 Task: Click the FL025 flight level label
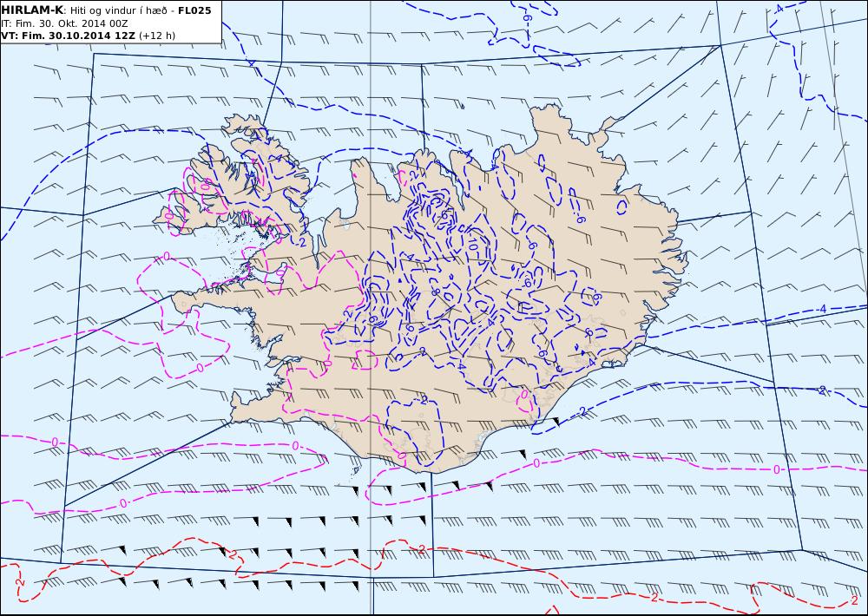(x=194, y=10)
